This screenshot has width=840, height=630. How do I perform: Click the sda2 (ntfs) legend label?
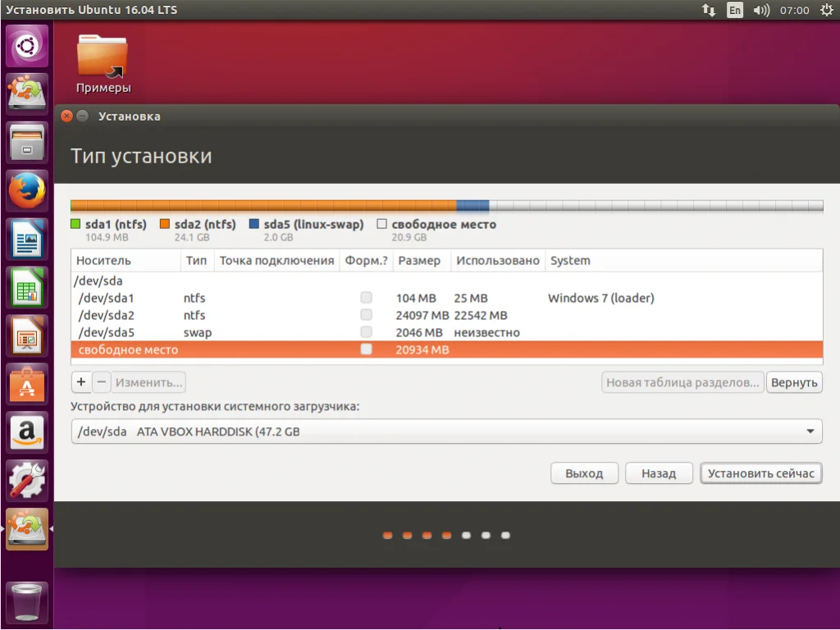[x=205, y=224]
